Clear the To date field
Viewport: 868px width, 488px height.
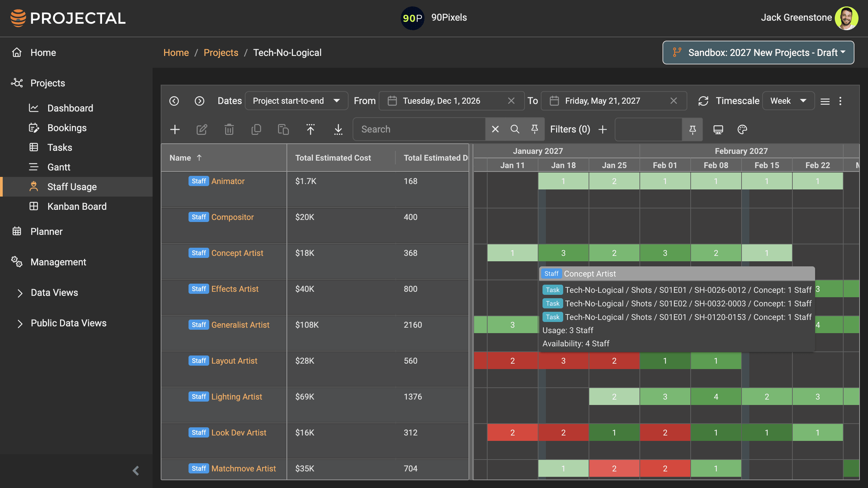pos(674,101)
